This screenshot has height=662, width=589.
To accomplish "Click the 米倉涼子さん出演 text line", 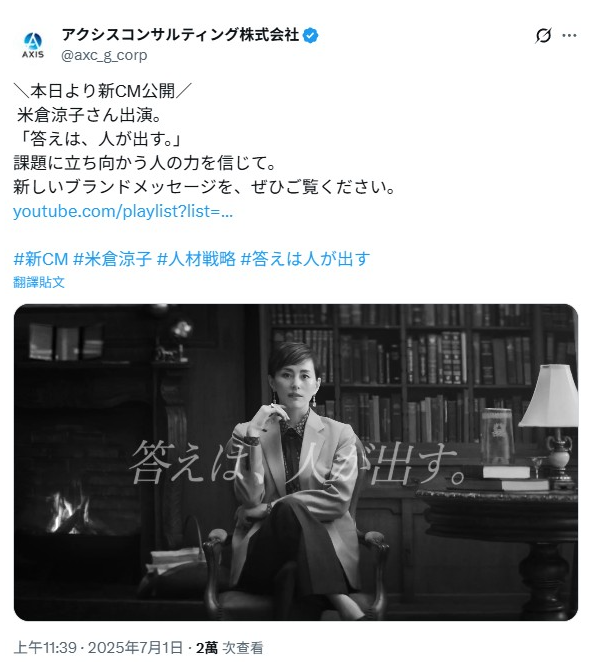I will pyautogui.click(x=89, y=115).
